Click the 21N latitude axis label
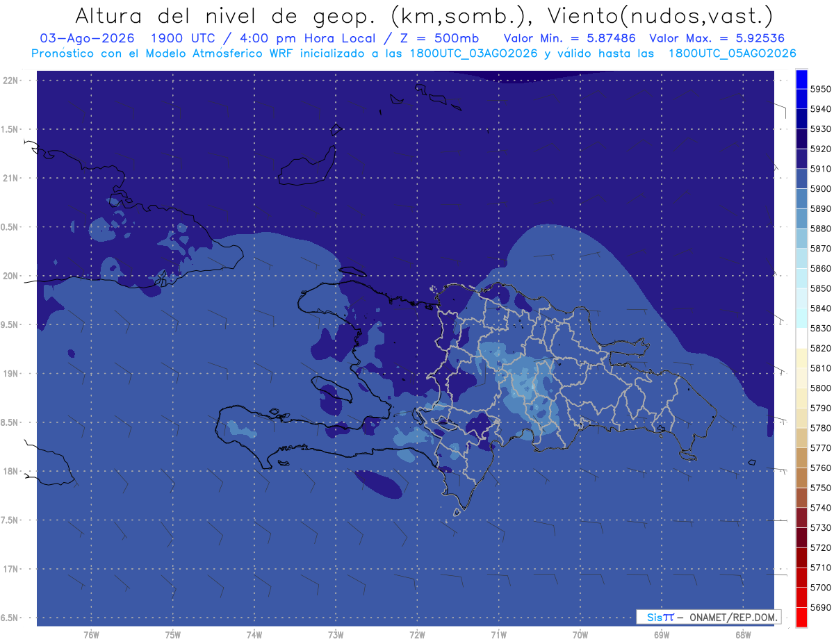834x644 pixels. [x=10, y=178]
